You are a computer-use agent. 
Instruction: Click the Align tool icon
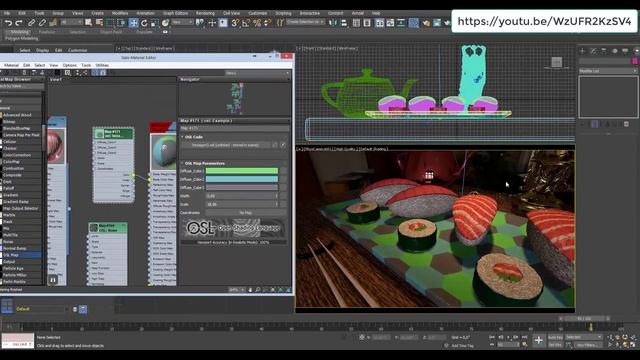coord(344,23)
